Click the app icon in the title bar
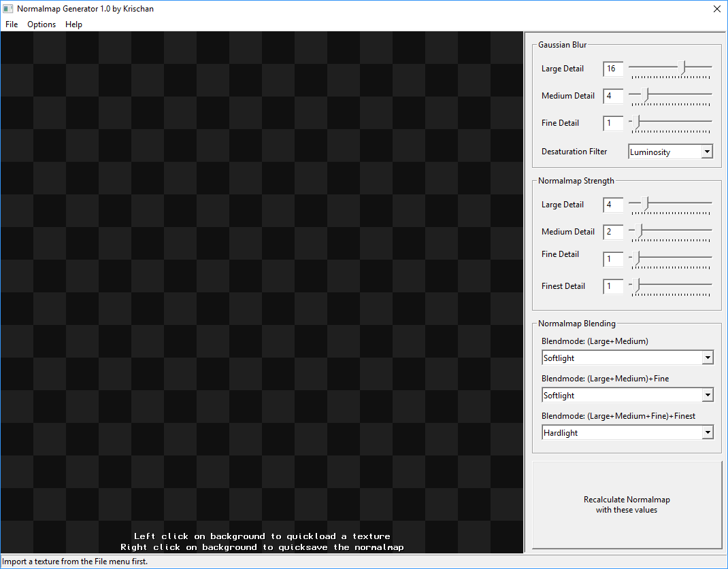 click(8, 9)
